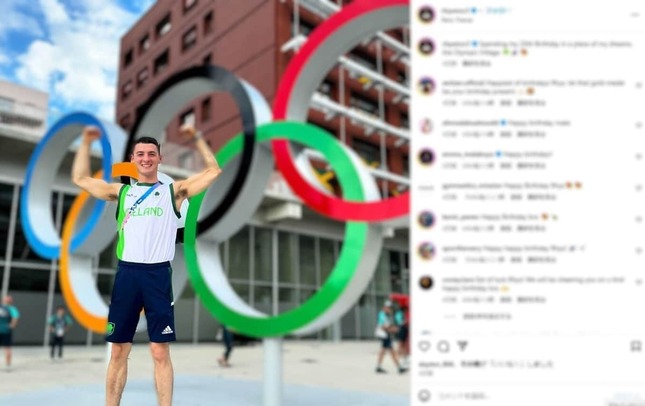
Task: Show translation of the post caption
Action: (476, 64)
